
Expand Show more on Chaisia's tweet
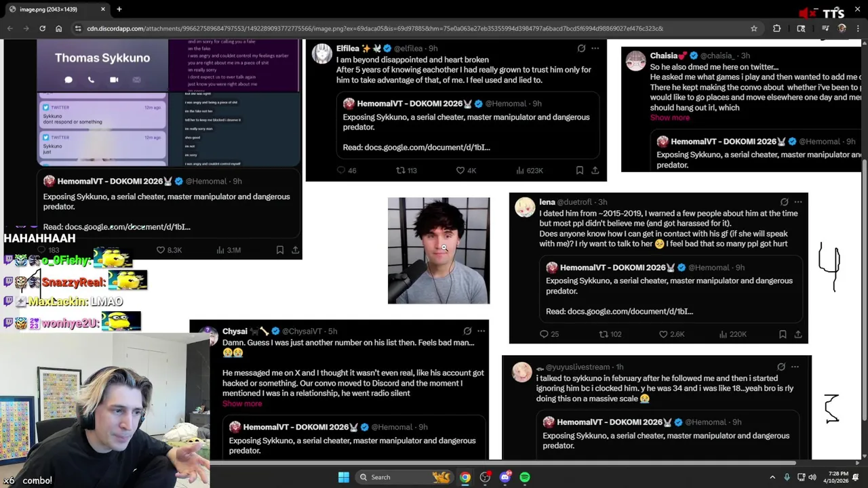pos(670,117)
